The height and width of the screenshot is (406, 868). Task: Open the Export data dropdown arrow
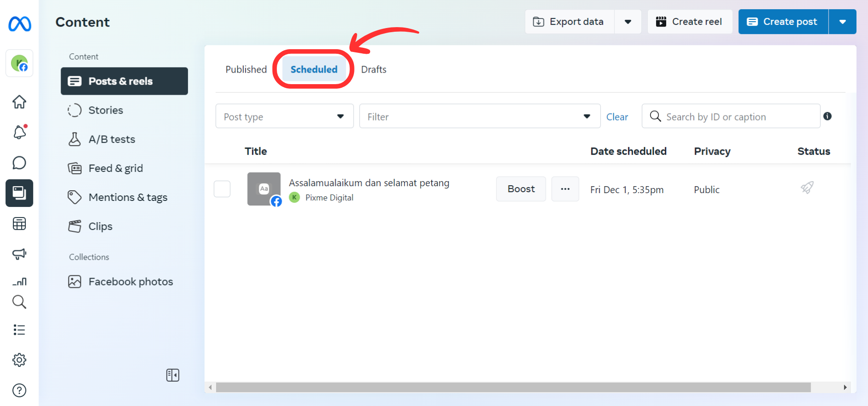click(x=628, y=22)
